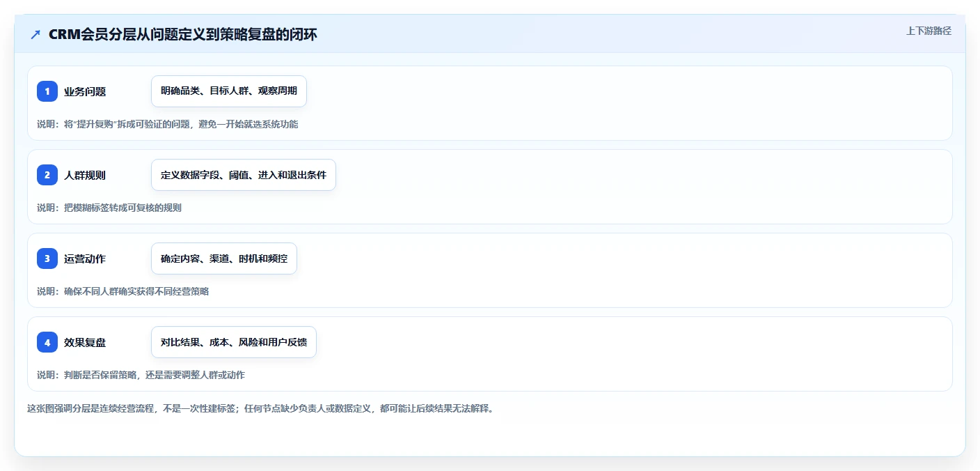Click the 定义数据字段、阈值、进入和退出条件 chip

(244, 175)
